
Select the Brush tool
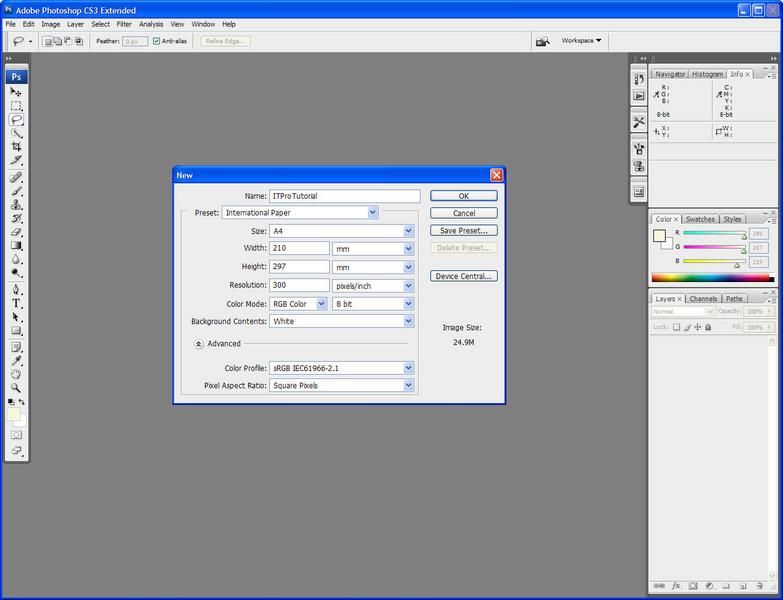pos(16,191)
